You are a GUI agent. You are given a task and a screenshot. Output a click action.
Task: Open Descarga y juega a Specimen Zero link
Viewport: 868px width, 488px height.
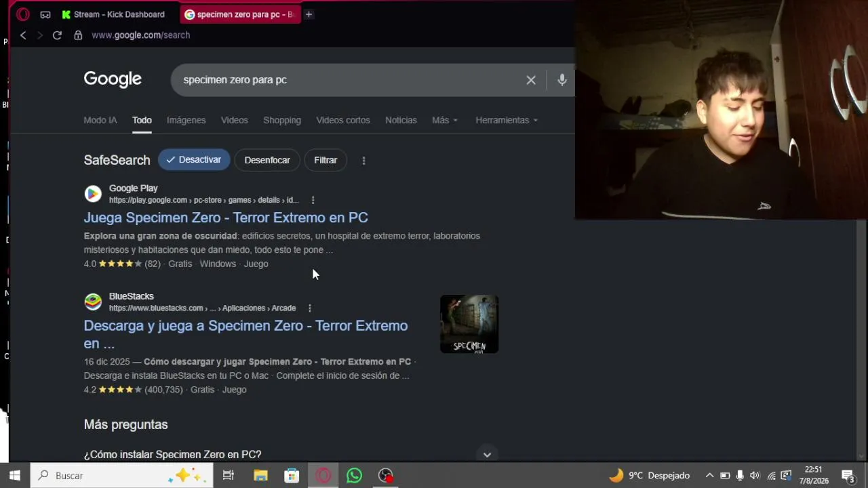pos(245,334)
